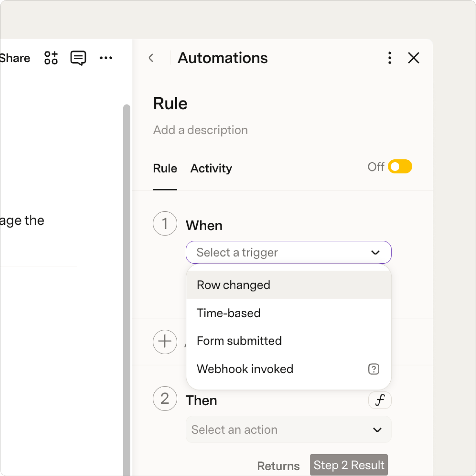Click the Then step heading
This screenshot has width=476, height=476.
(201, 400)
